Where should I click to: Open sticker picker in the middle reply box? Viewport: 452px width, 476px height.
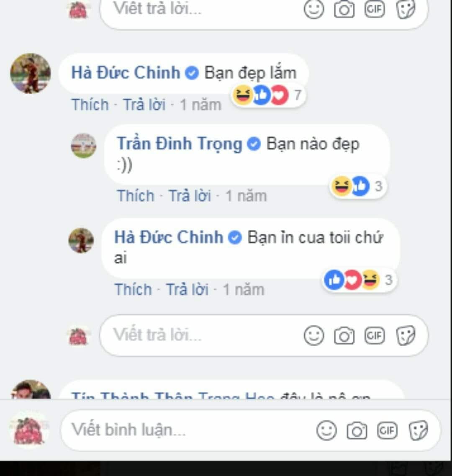[406, 335]
